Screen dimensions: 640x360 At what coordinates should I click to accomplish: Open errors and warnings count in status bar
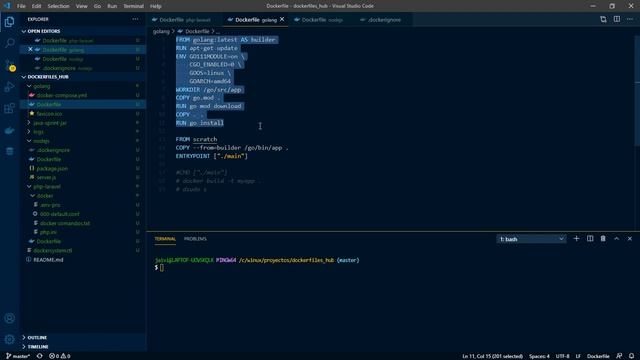60,356
